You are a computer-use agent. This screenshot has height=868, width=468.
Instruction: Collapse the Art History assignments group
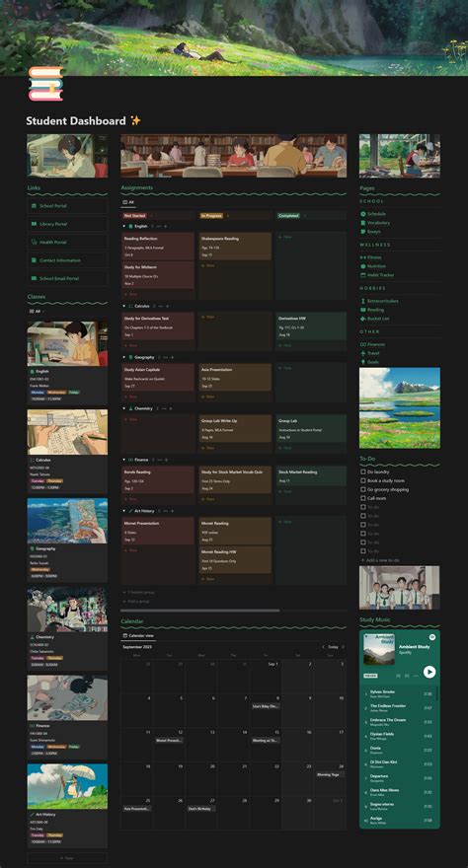[123, 511]
